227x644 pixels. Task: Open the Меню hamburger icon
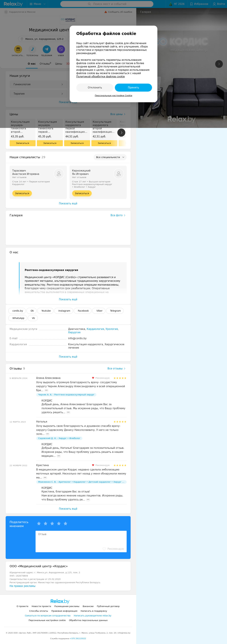click(31, 4)
